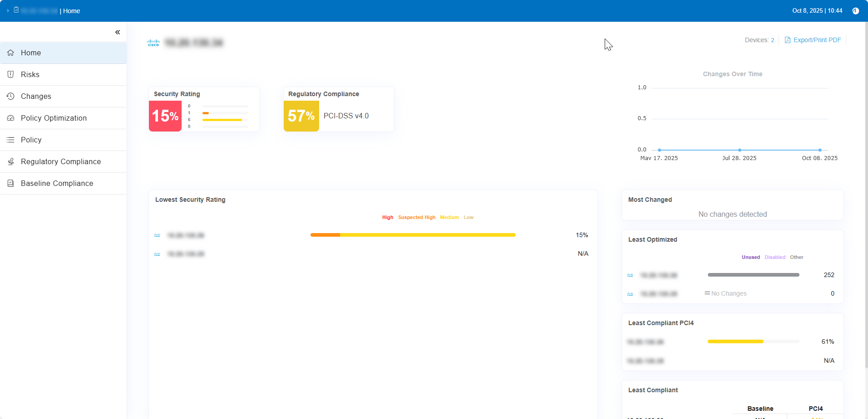Click the user avatar icon in header
This screenshot has height=419, width=868.
tap(855, 11)
